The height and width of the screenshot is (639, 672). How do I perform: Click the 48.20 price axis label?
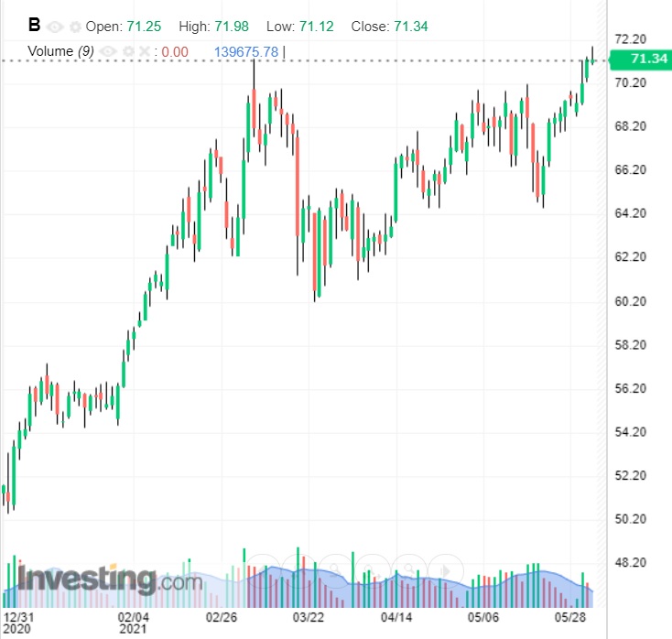[x=631, y=563]
